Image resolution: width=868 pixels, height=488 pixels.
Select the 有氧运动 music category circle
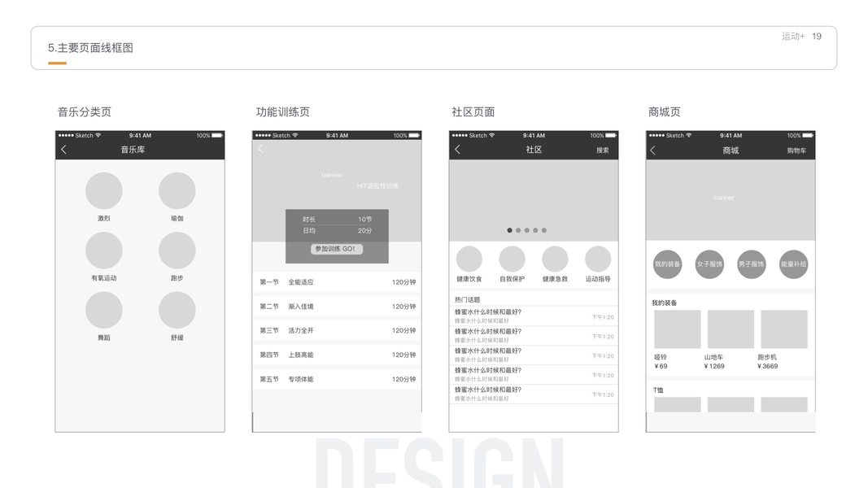click(x=103, y=250)
